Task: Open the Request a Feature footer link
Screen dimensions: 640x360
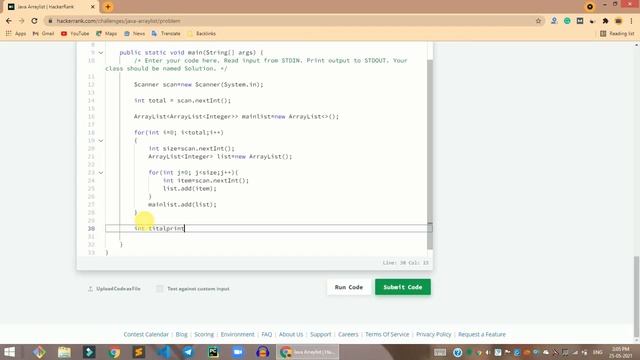Action: coord(482,334)
